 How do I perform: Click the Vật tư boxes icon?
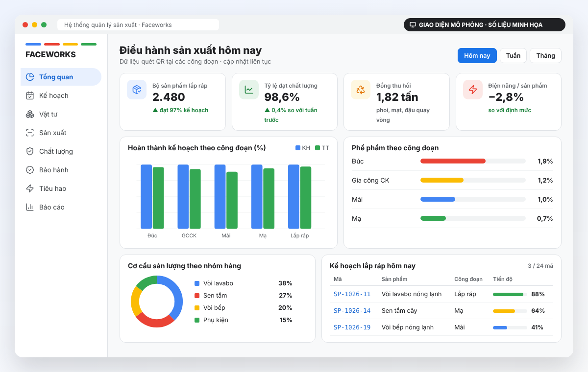[x=30, y=114]
